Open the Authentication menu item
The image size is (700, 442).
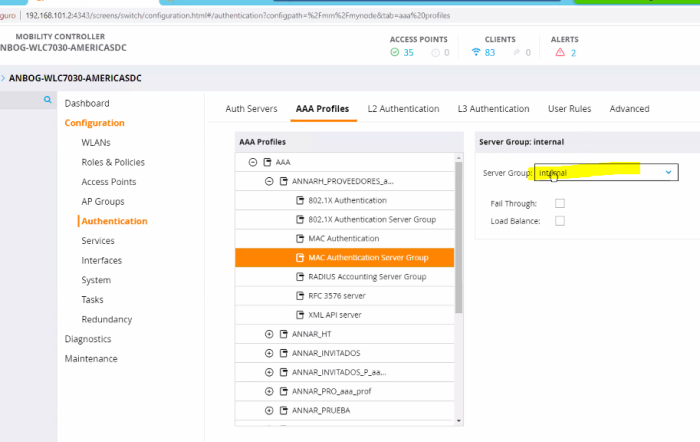click(x=114, y=221)
